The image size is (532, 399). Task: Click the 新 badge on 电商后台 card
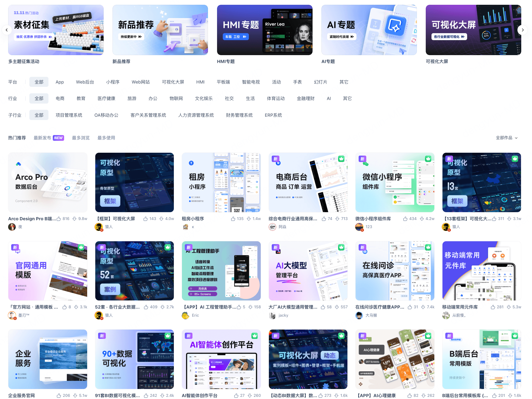coord(275,159)
